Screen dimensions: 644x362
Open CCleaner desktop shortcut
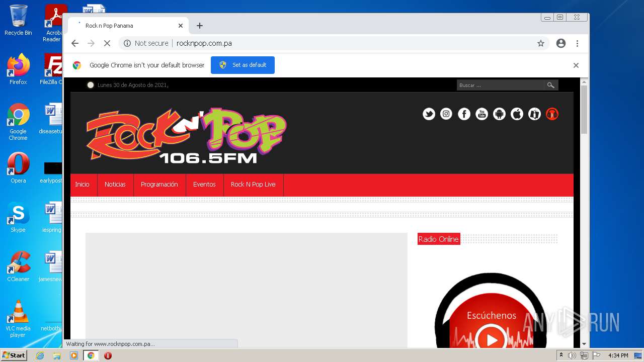(x=18, y=266)
